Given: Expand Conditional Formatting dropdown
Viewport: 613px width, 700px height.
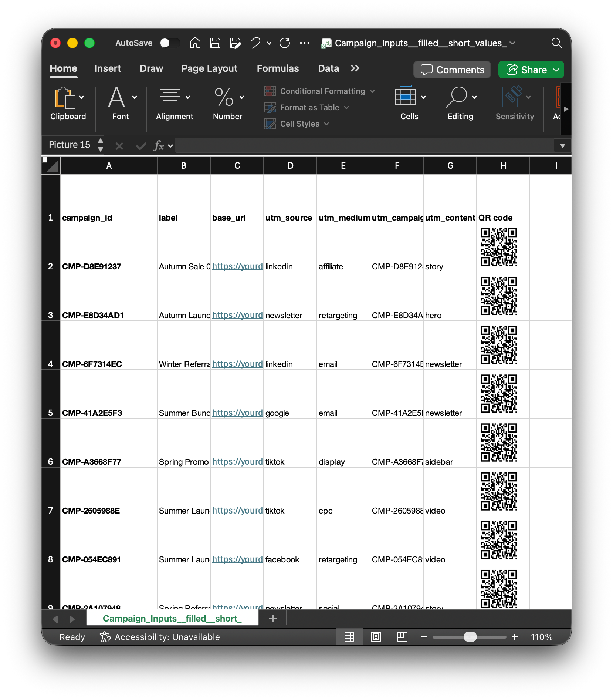Looking at the screenshot, I should 372,91.
